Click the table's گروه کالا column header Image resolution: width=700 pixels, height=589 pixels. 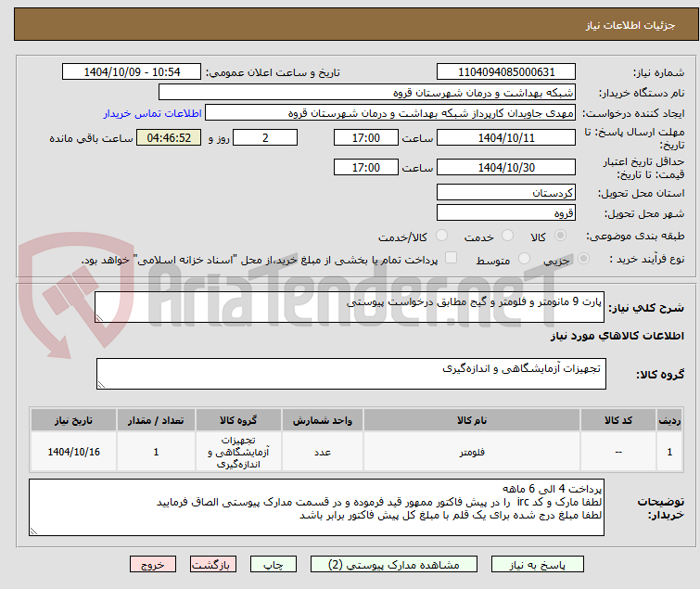(x=238, y=420)
